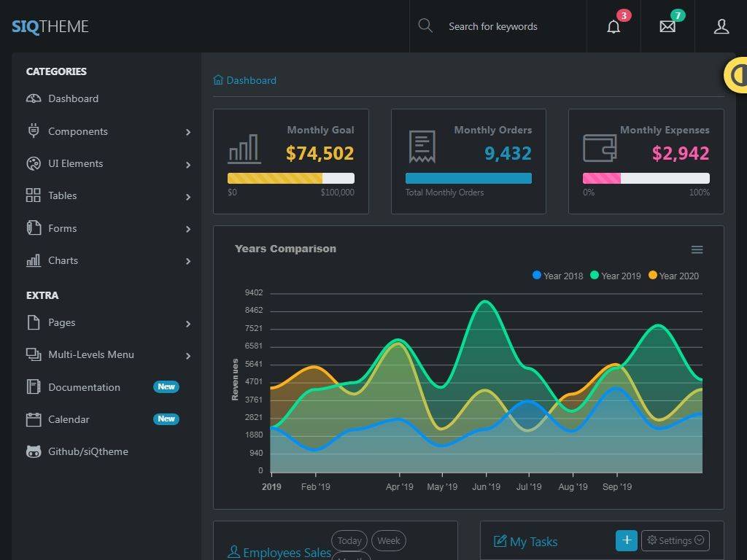Viewport: 747px width, 560px height.
Task: Click the search magnifier icon
Action: 425,26
